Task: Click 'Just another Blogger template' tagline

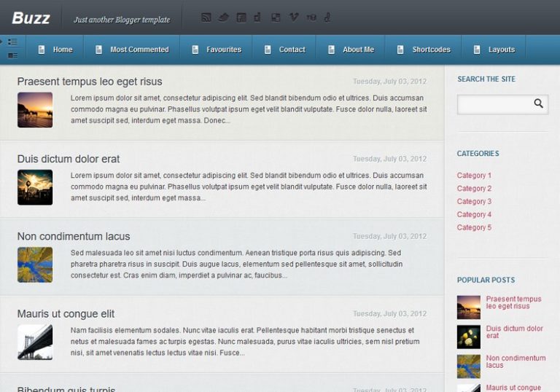Action: pyautogui.click(x=122, y=20)
